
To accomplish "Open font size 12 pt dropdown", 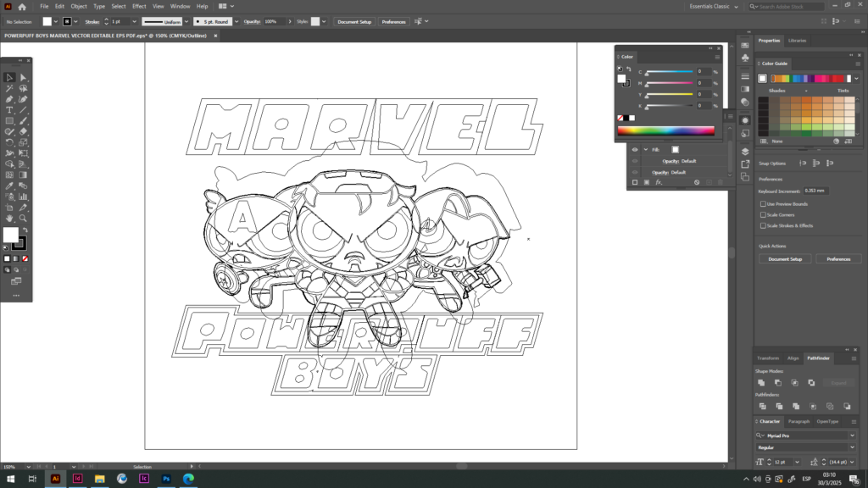I will tap(797, 462).
